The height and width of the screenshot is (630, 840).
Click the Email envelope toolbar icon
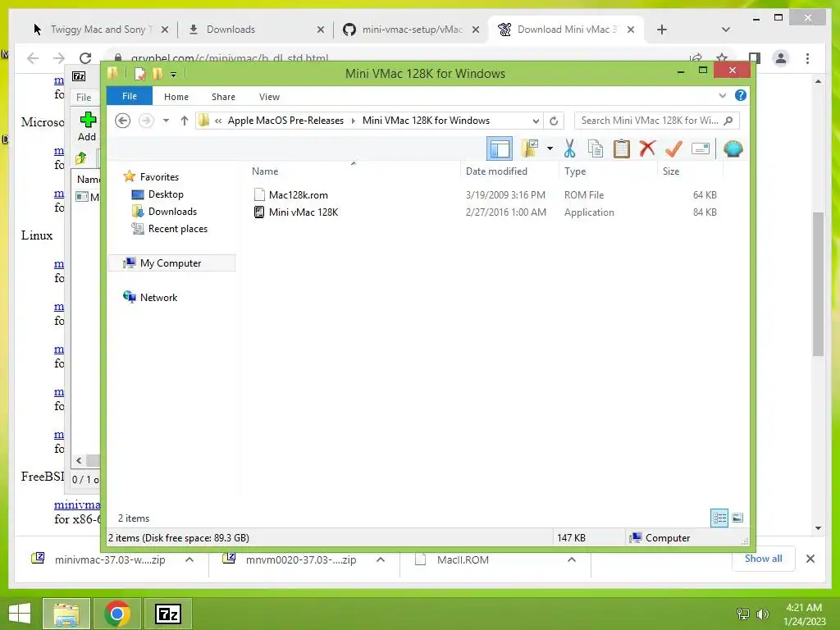coord(701,148)
